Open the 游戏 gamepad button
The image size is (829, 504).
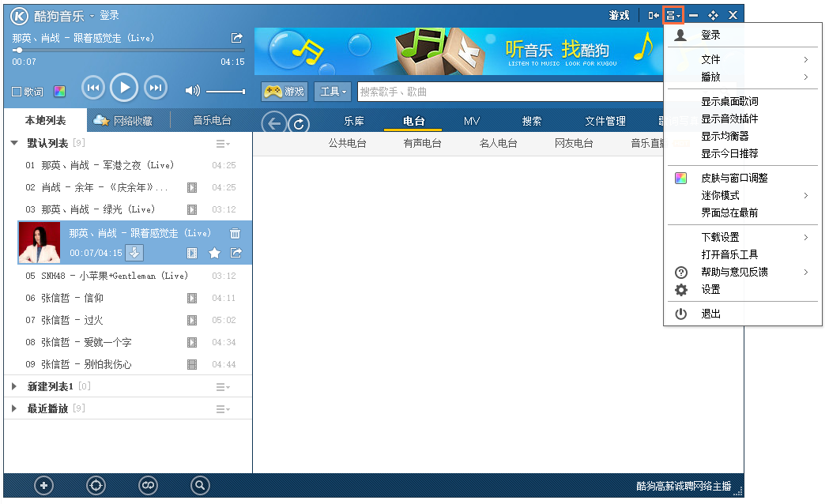pyautogui.click(x=285, y=92)
